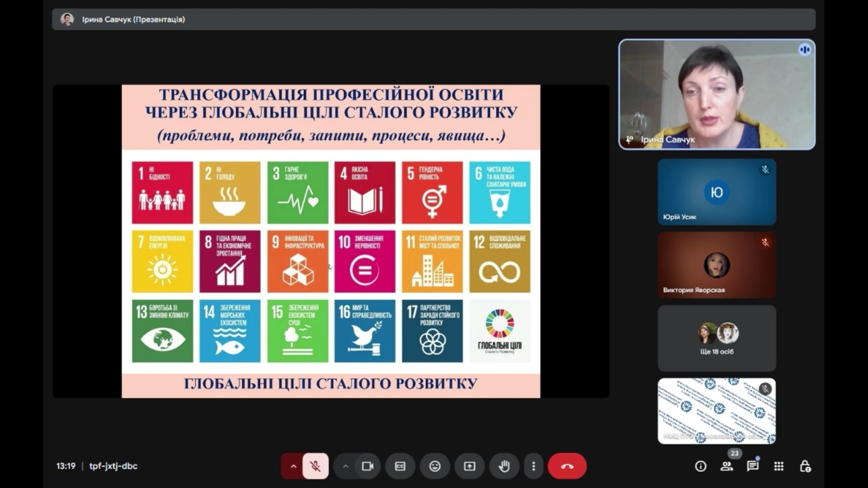The image size is (868, 488).
Task: Click the goal 13 climate eye tile
Action: point(163,331)
